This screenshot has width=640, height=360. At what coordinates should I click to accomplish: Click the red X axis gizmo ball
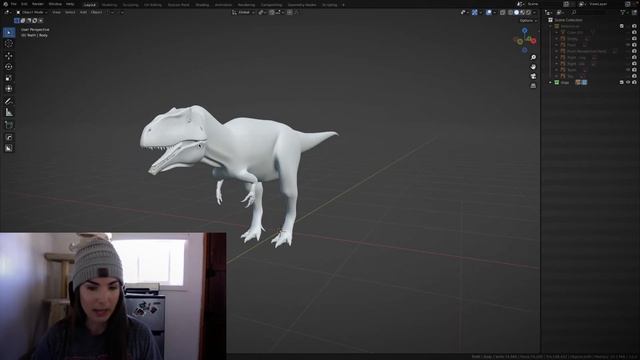533,41
